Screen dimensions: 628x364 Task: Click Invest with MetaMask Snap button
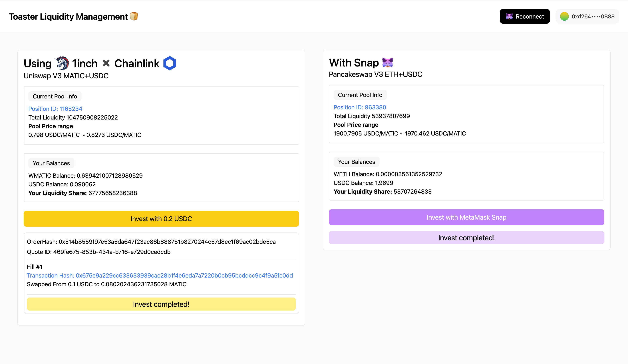click(x=466, y=217)
